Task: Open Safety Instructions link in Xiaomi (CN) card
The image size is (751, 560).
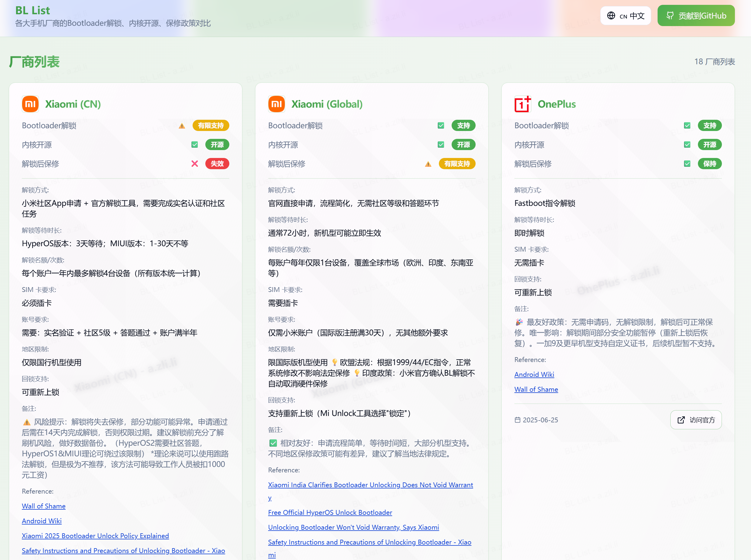Action: 123,551
